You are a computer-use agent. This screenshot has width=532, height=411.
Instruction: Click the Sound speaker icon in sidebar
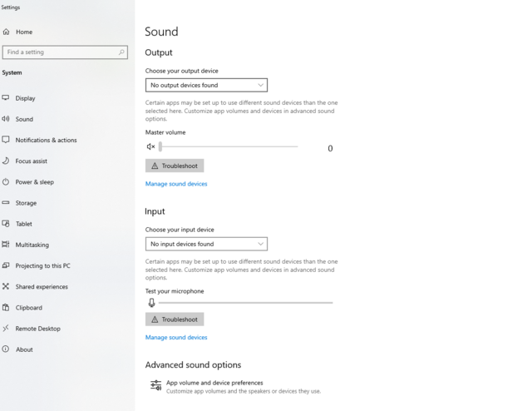[x=6, y=119]
